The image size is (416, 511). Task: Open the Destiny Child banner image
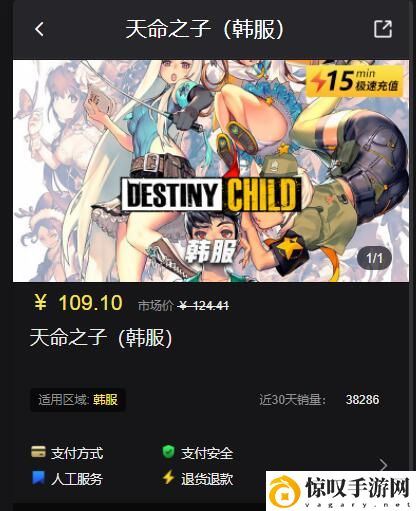click(211, 171)
